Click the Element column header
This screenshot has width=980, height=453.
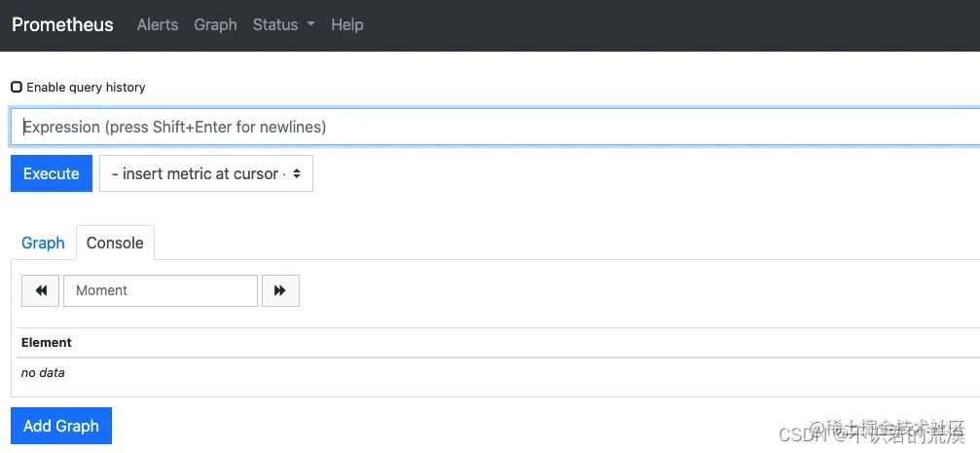point(47,342)
